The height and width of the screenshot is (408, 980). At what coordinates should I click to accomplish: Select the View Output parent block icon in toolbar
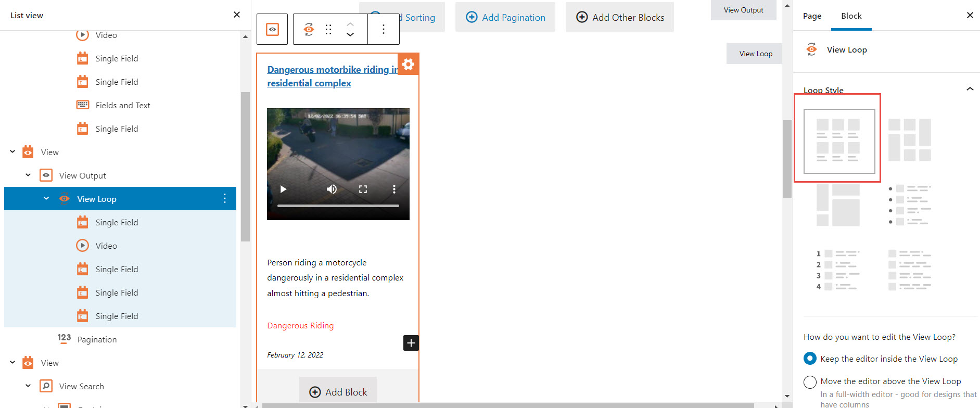(x=272, y=29)
